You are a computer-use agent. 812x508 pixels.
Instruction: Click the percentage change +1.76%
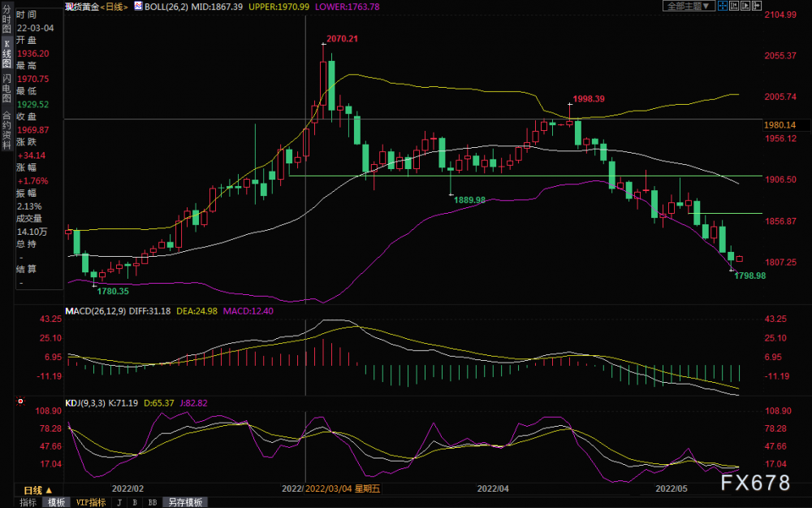pyautogui.click(x=32, y=181)
